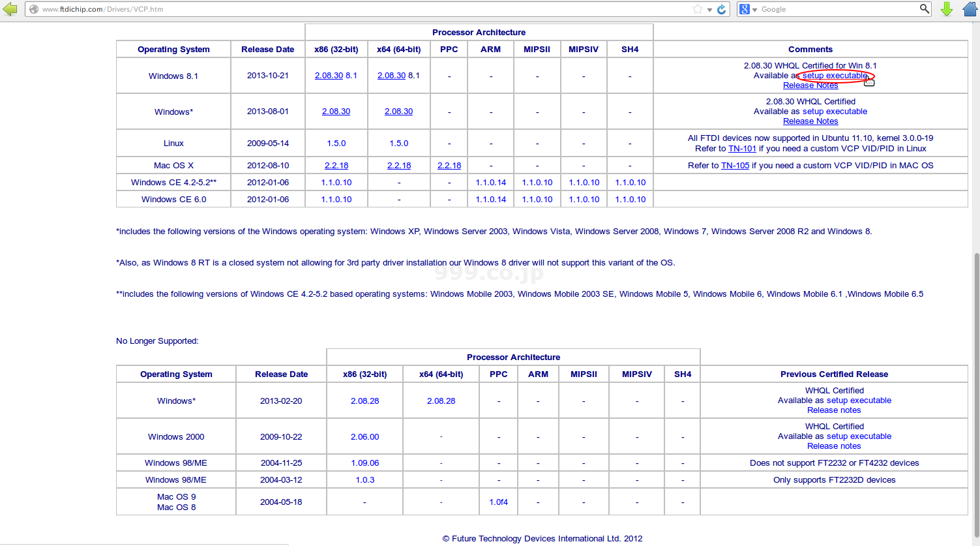Open TN-101 Linux technical note

pos(742,149)
